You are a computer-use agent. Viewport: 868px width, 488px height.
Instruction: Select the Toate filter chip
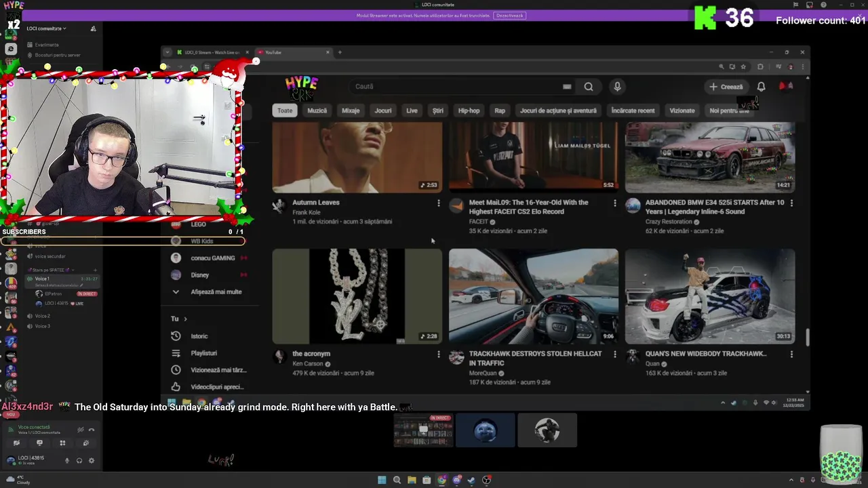pyautogui.click(x=285, y=110)
